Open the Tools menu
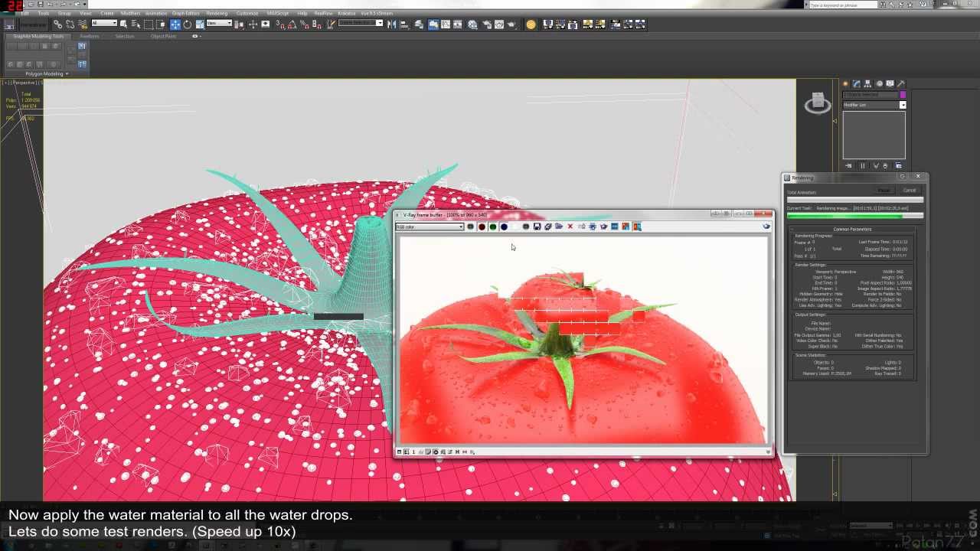Viewport: 980px width, 551px height. point(44,13)
